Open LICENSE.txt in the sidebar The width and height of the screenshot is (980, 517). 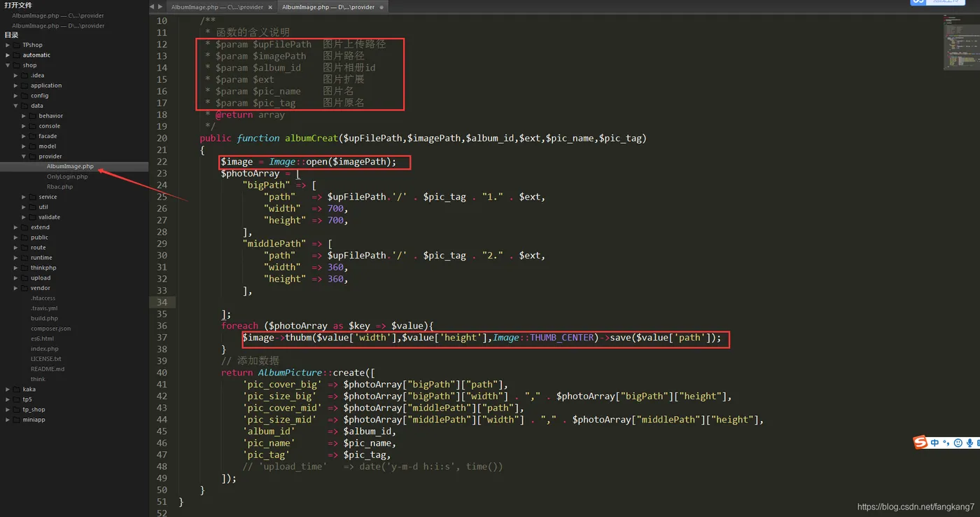point(46,359)
